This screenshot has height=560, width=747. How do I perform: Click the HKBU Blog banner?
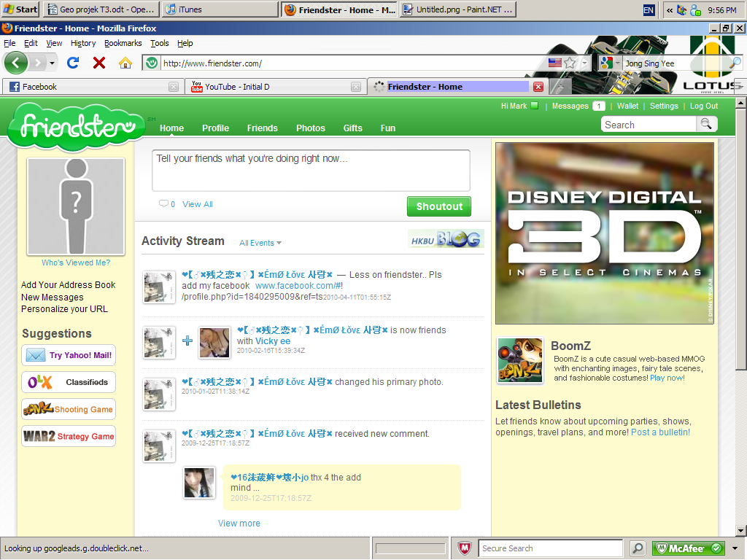tap(446, 238)
